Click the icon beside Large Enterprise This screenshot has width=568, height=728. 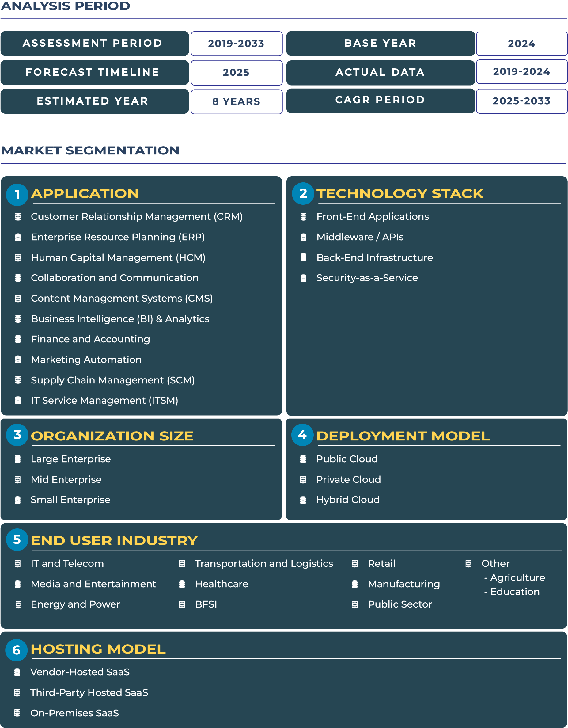pyautogui.click(x=18, y=459)
